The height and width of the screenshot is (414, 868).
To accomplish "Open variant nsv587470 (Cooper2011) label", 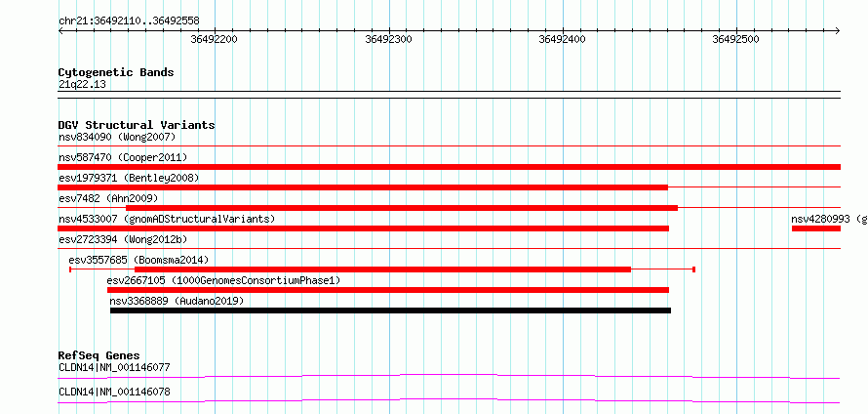I will pyautogui.click(x=123, y=157).
